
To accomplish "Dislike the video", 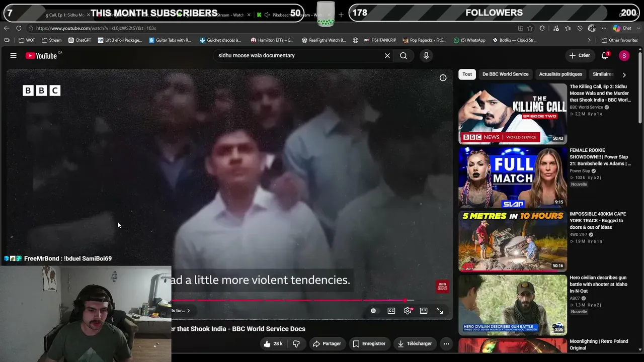I will click(x=296, y=344).
